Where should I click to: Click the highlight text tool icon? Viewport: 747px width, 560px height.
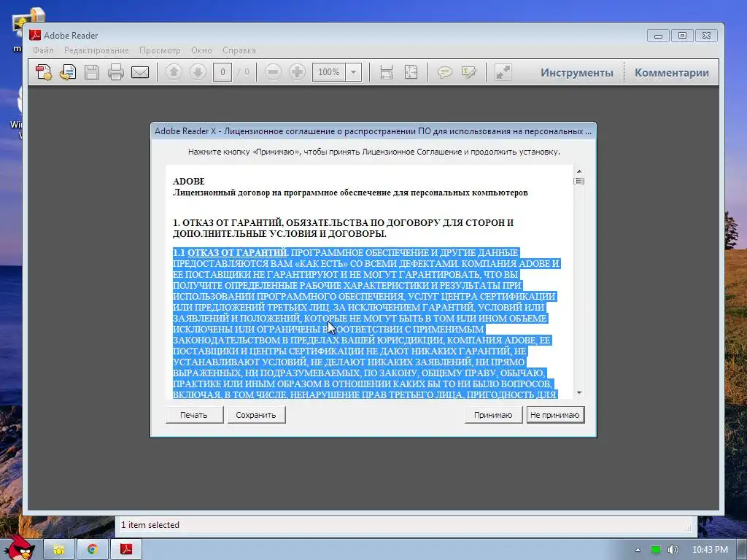(469, 72)
